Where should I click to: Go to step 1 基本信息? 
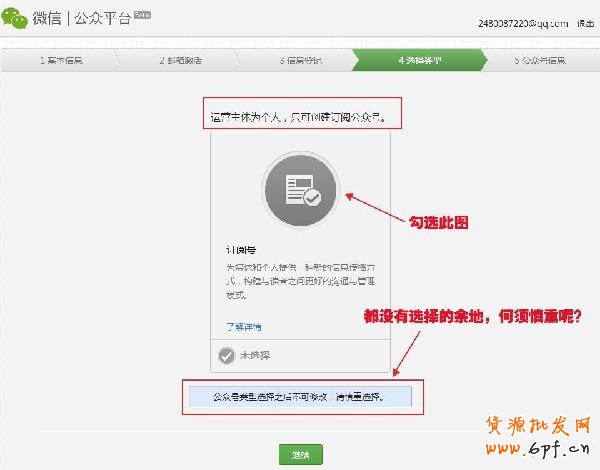point(61,60)
